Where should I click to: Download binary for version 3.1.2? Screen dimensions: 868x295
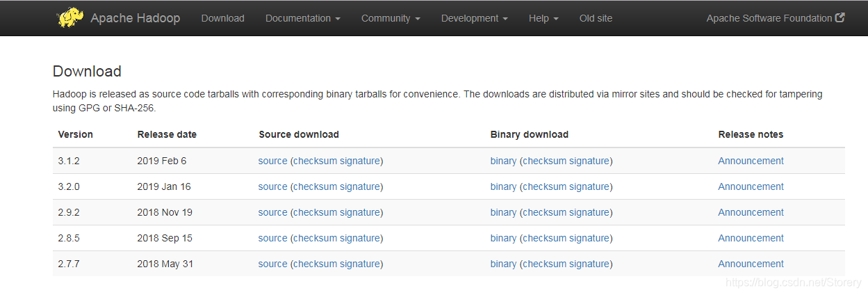click(x=503, y=161)
